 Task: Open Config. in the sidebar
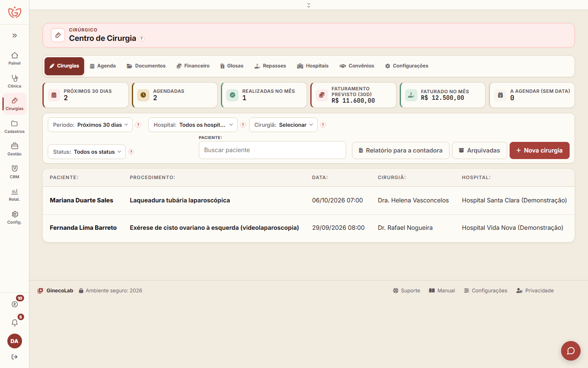pos(15,218)
